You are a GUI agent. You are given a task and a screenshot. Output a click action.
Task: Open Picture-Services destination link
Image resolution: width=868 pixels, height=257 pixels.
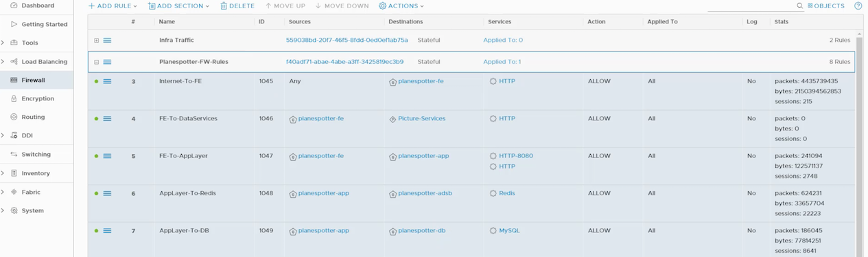point(421,118)
